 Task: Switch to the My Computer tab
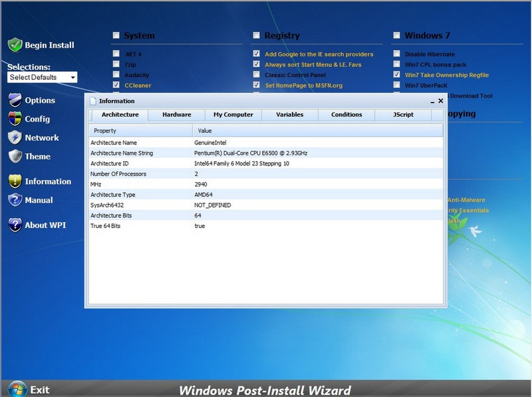(233, 114)
